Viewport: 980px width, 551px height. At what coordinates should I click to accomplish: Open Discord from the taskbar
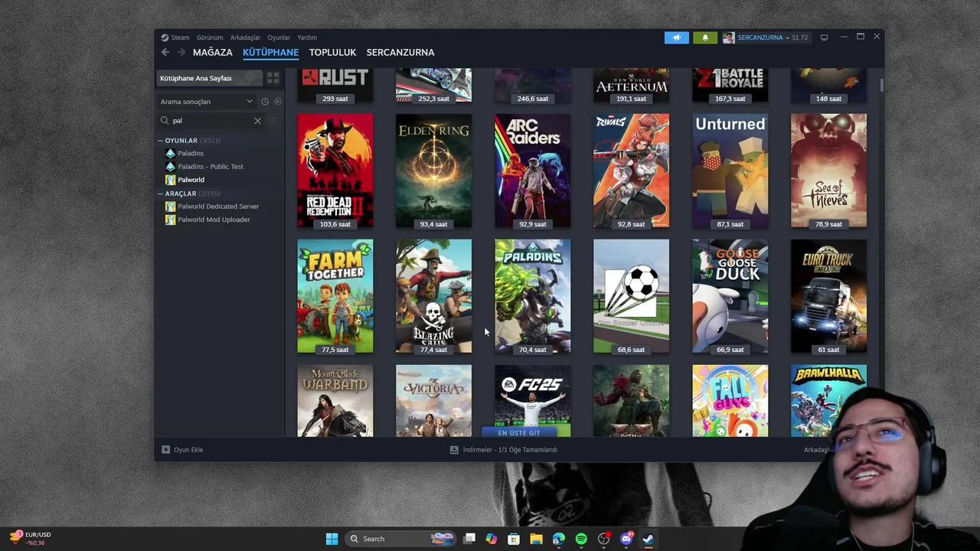point(626,539)
